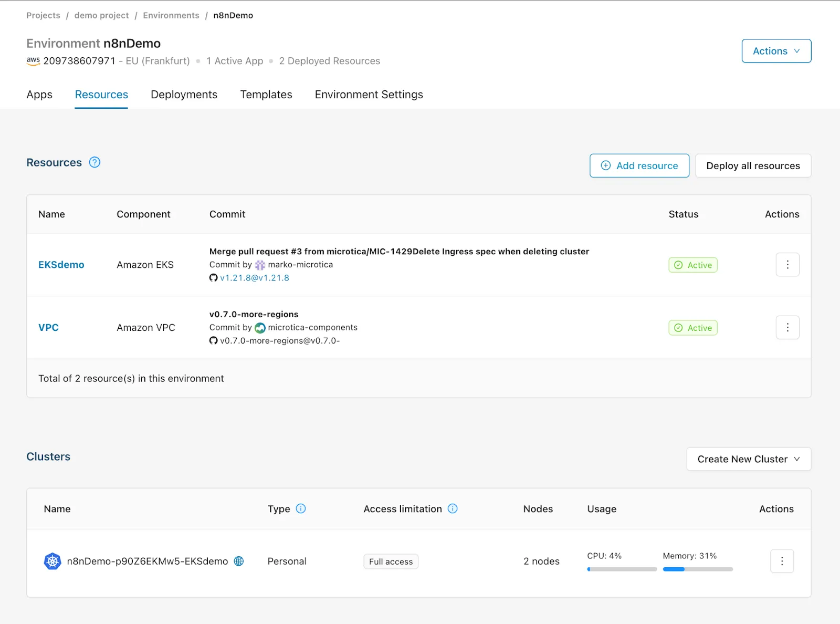840x624 pixels.
Task: Open the v1.21.8@v1.21.8 commit link
Action: (x=255, y=278)
